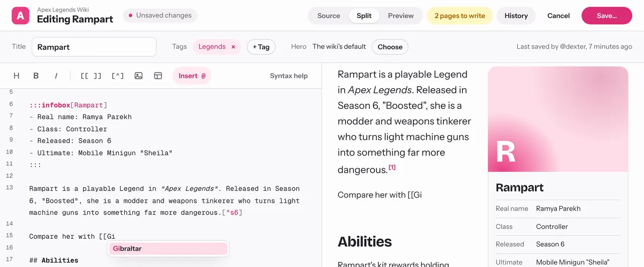Switch to the Preview view tab
Screen dimensions: 644x267
click(x=400, y=16)
